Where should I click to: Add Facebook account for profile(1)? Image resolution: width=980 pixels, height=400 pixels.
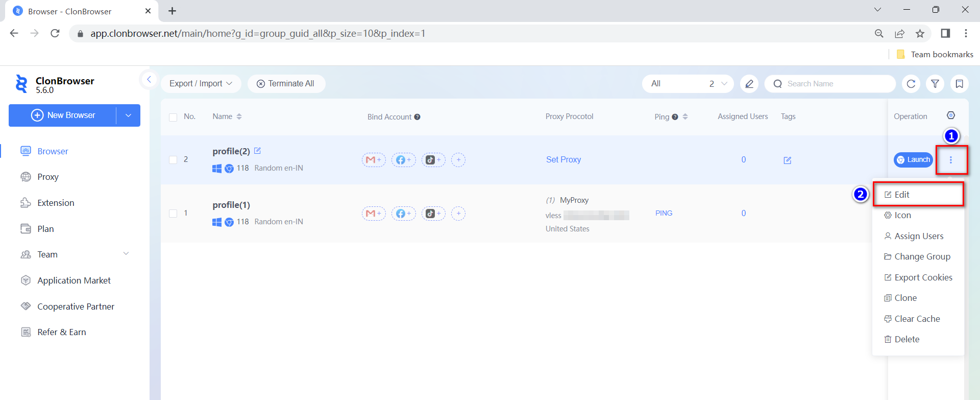[x=403, y=214]
